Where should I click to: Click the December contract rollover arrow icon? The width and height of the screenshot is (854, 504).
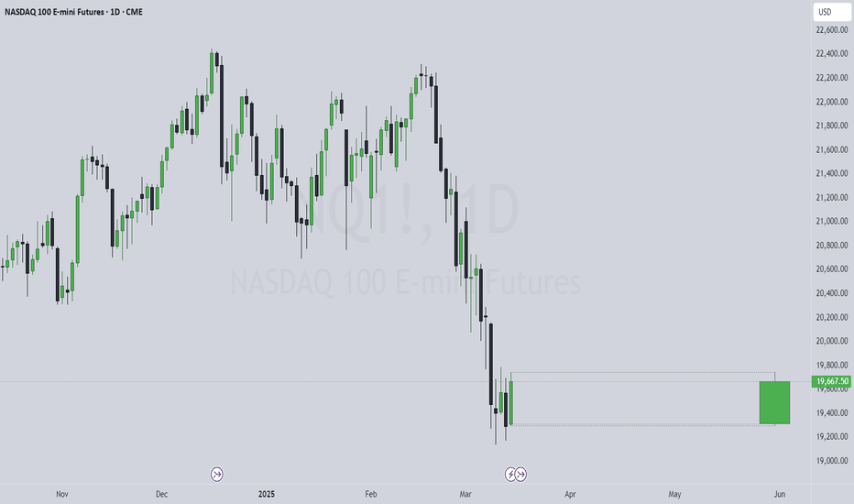pyautogui.click(x=217, y=474)
